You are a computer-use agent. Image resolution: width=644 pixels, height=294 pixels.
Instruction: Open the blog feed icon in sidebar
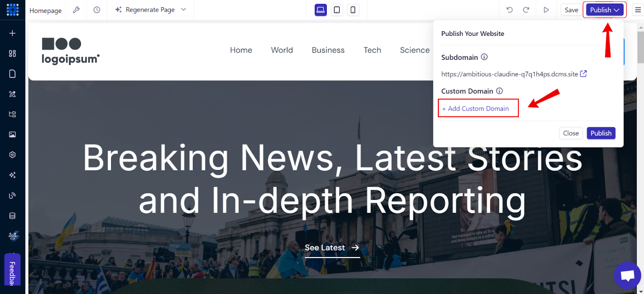coord(12,195)
